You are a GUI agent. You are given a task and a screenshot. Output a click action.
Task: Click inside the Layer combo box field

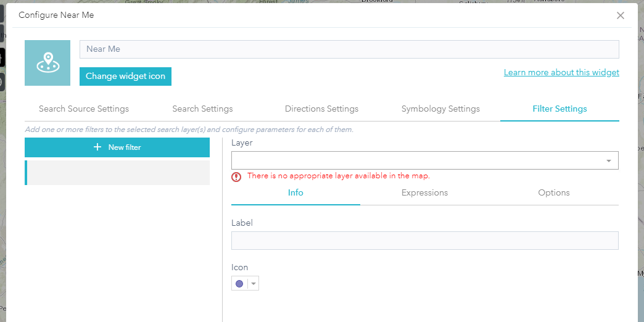[413, 160]
